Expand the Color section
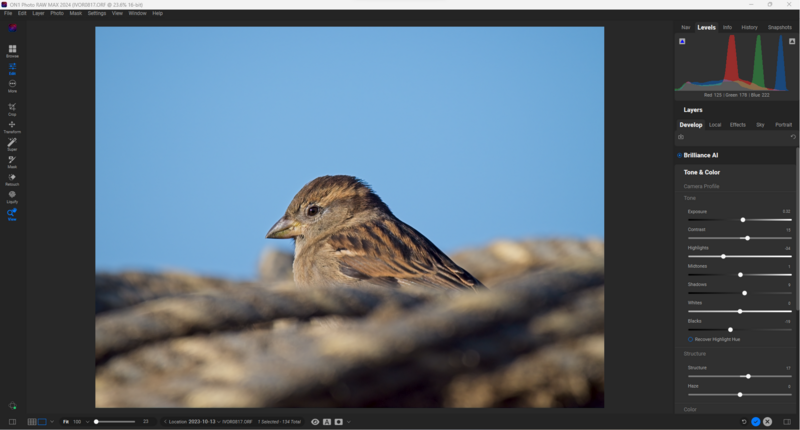Image resolution: width=800 pixels, height=430 pixels. point(690,409)
